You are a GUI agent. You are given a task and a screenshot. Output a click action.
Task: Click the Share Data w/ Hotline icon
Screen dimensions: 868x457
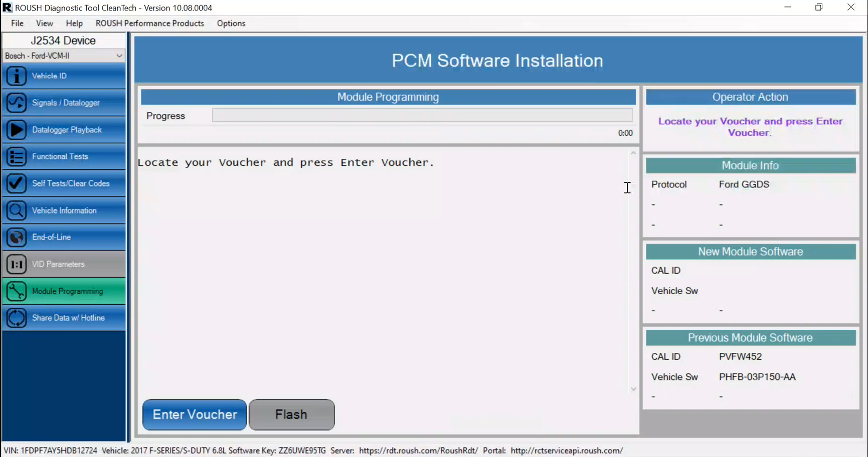[16, 318]
